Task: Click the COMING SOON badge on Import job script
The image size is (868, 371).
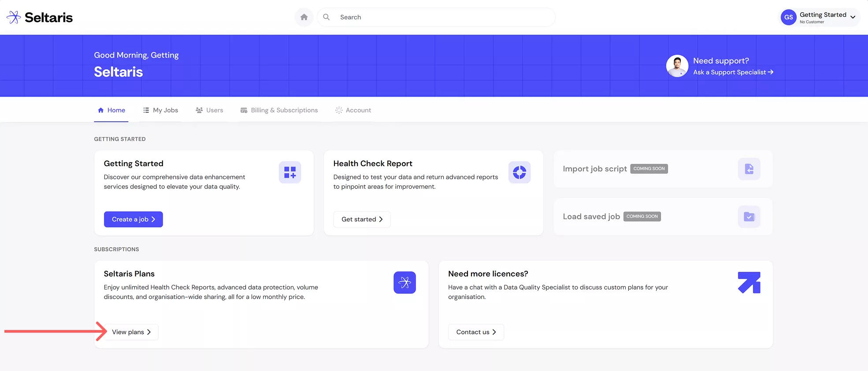Action: click(x=649, y=169)
